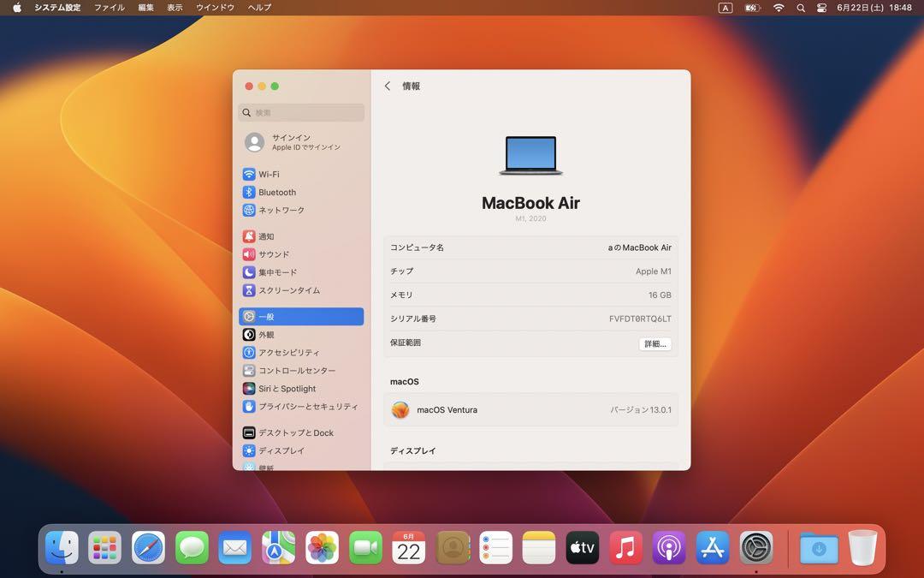This screenshot has width=924, height=578.
Task: Click the date and time 6月22日(土) 18:48
Action: pyautogui.click(x=874, y=8)
